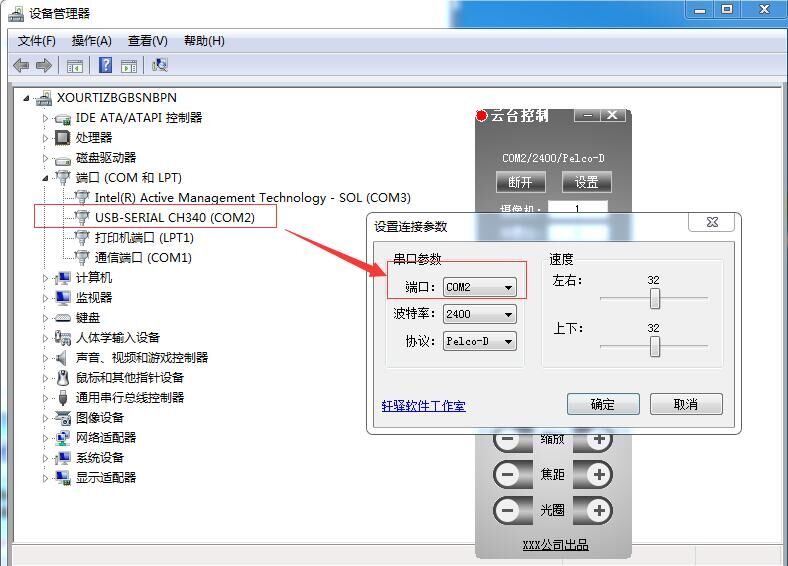Click the 左右 speed slider handle

click(x=655, y=298)
